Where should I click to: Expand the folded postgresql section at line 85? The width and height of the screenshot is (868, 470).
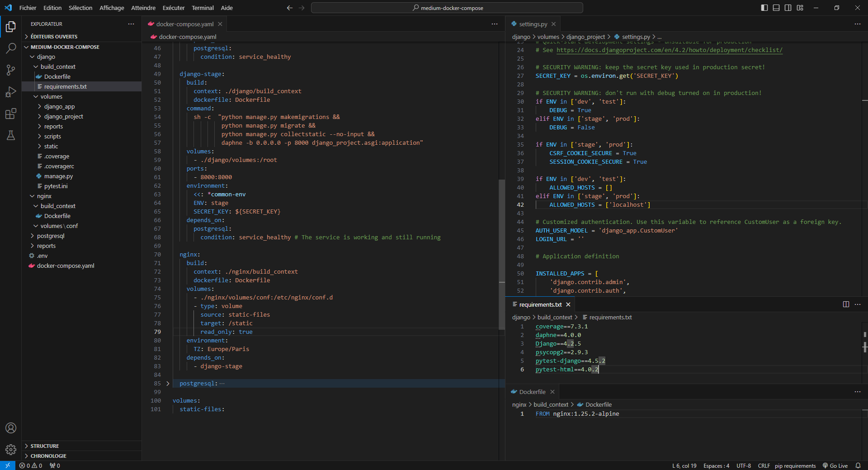(168, 384)
